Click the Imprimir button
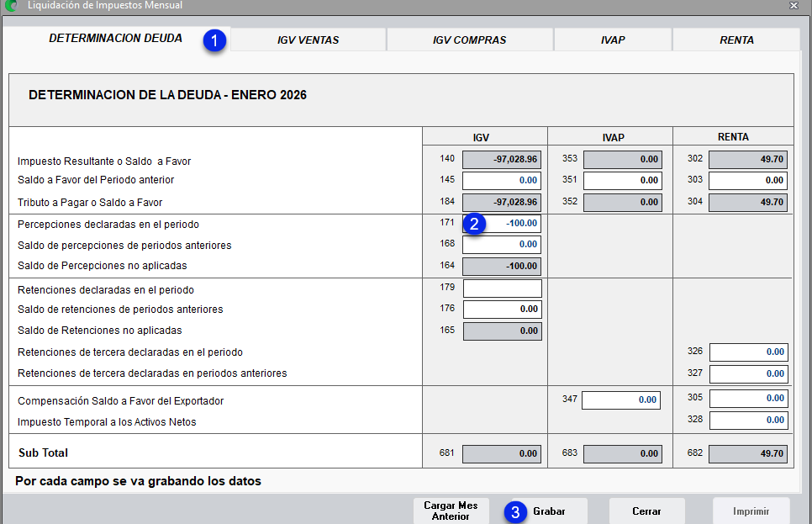This screenshot has height=524, width=812. [751, 511]
